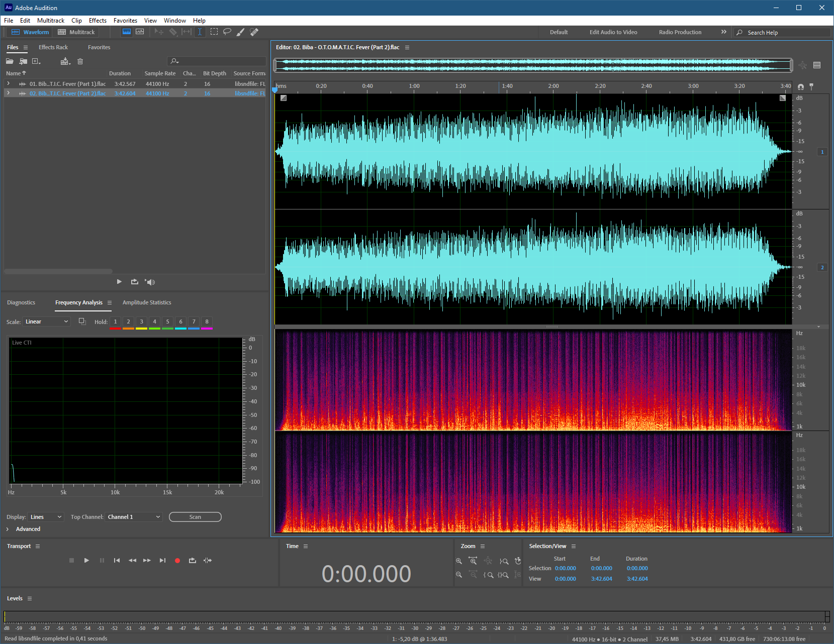
Task: Toggle Hold button 1
Action: (115, 321)
